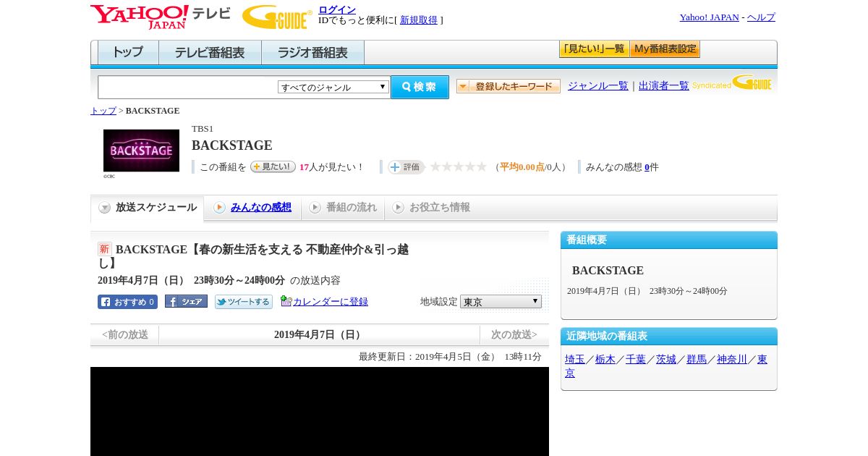Open the 神奈川 program guide link
The width and height of the screenshot is (868, 456).
pyautogui.click(x=732, y=359)
